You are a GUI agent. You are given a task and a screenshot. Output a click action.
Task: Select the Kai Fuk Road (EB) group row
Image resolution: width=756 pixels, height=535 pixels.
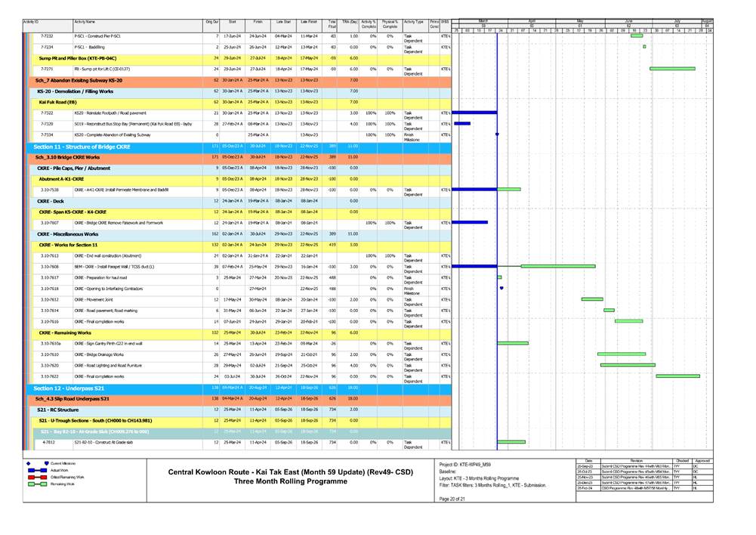57,101
